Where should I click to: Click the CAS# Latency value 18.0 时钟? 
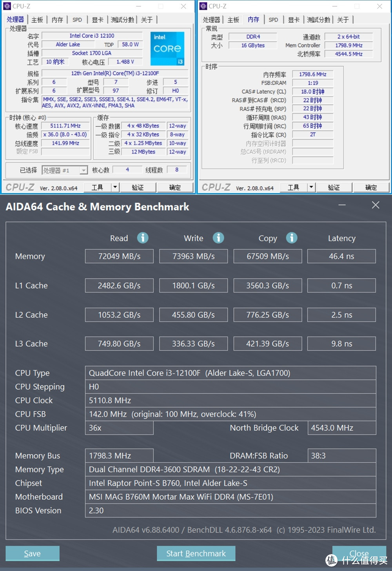coord(313,91)
